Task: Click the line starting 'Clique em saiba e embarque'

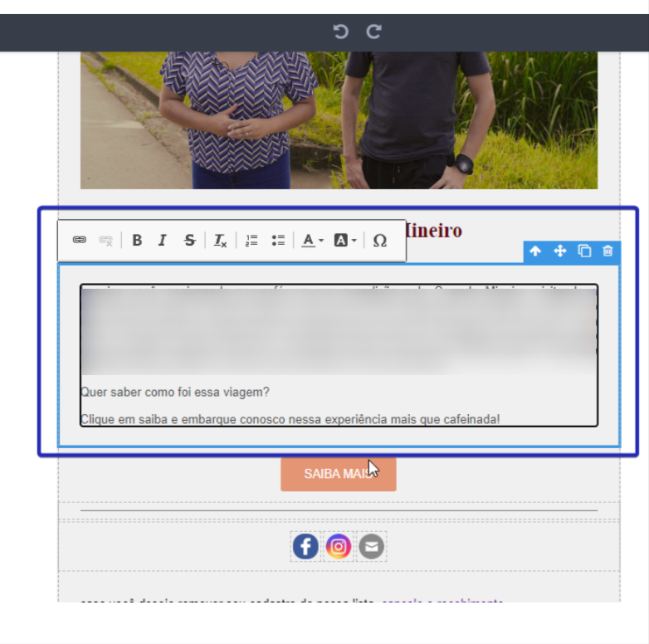Action: tap(290, 420)
